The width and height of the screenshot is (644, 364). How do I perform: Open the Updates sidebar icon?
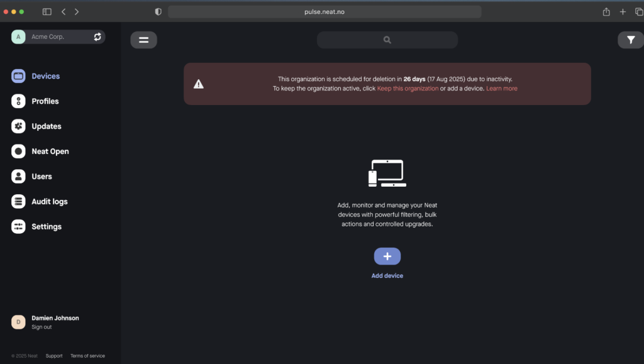coord(18,126)
